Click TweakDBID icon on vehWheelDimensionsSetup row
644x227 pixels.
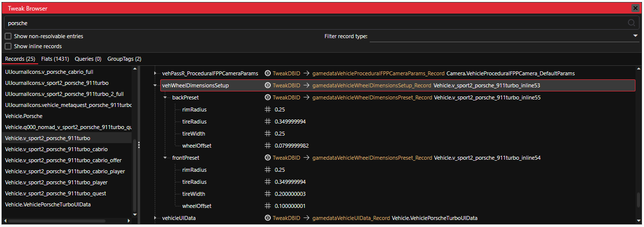coord(268,85)
